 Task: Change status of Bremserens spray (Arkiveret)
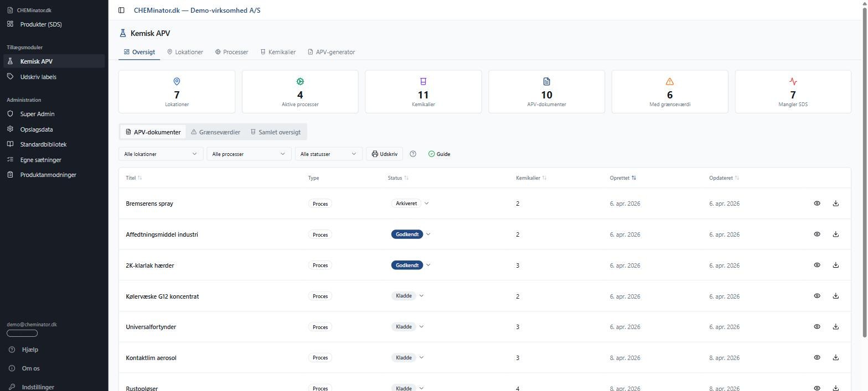pos(410,204)
